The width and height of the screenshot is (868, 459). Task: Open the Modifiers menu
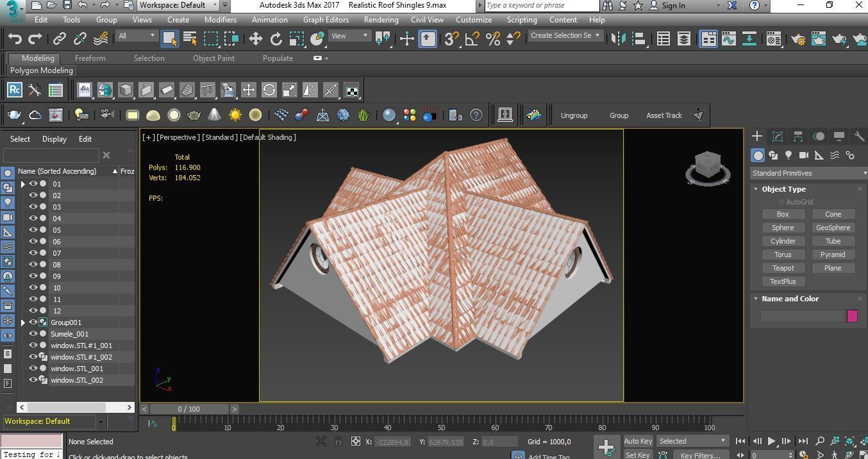click(x=221, y=20)
